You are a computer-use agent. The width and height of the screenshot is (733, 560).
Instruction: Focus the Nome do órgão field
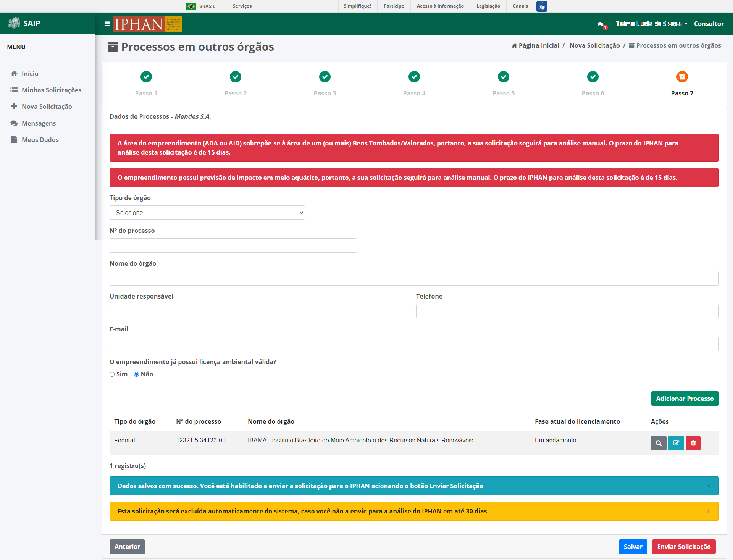tap(414, 278)
